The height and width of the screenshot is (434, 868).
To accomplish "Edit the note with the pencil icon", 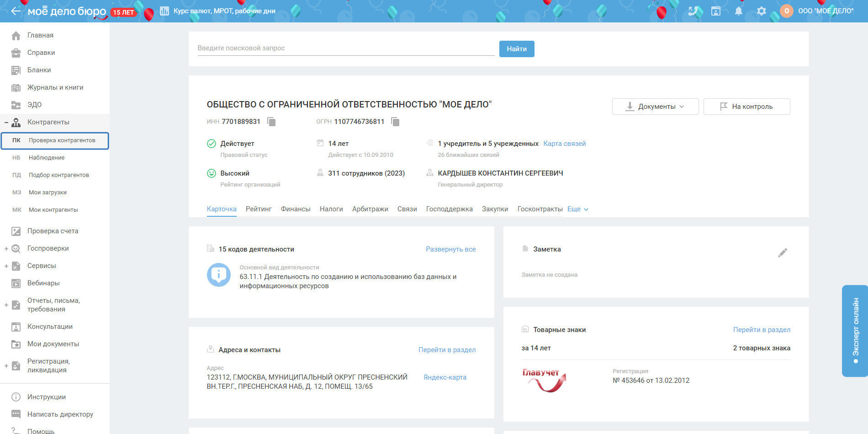I will pos(783,253).
